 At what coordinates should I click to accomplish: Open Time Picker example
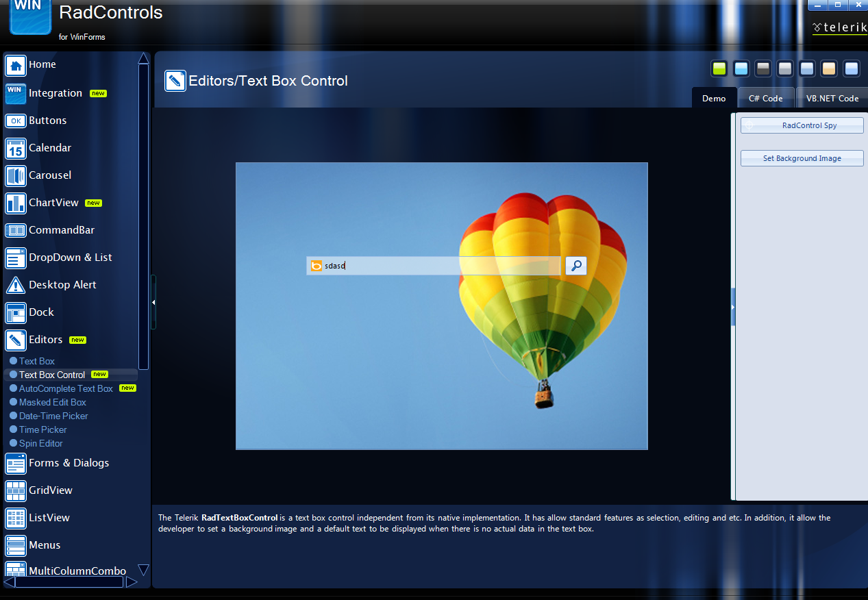[43, 429]
